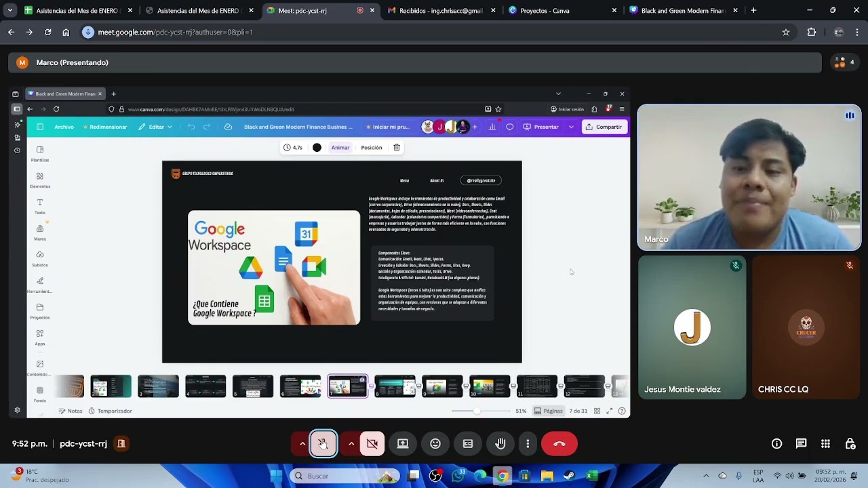Click the Compartir share button
This screenshot has width=868, height=488.
tap(604, 127)
